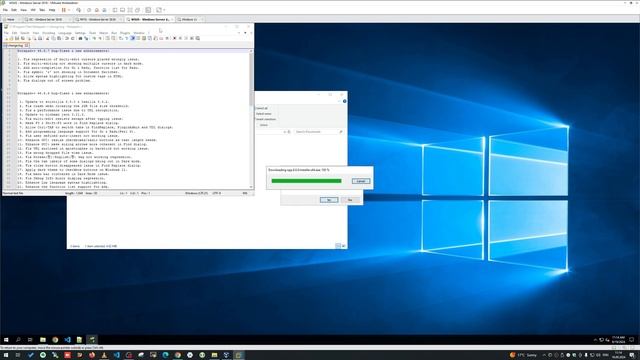Click the Undo icon in Notepad++ toolbar

67,38
